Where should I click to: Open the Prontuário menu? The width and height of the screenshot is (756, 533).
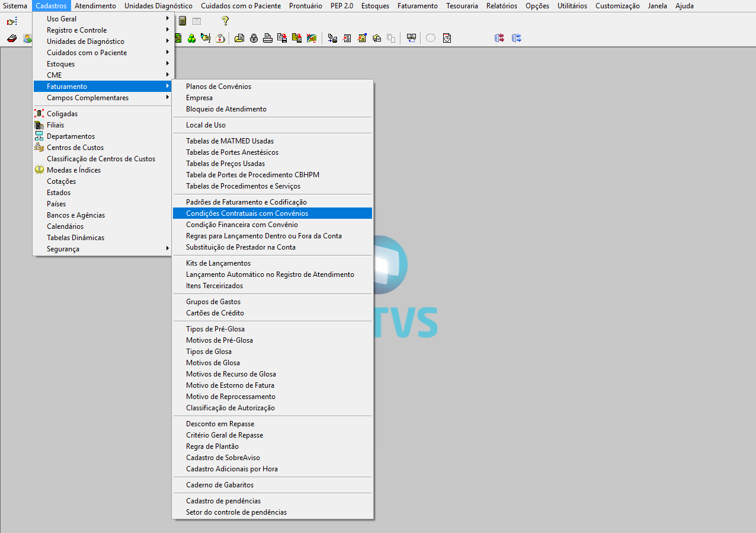(306, 6)
